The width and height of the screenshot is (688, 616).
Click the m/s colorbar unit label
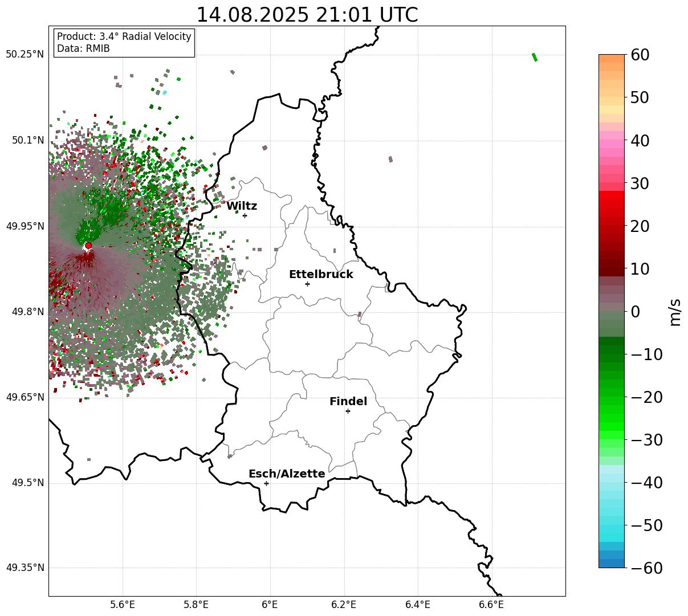[x=675, y=312]
